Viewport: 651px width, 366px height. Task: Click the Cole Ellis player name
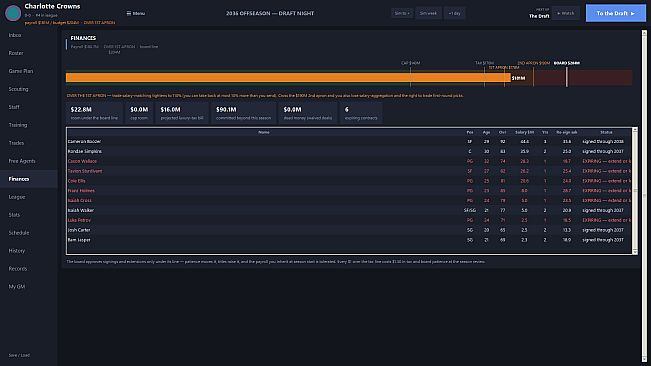[76, 181]
